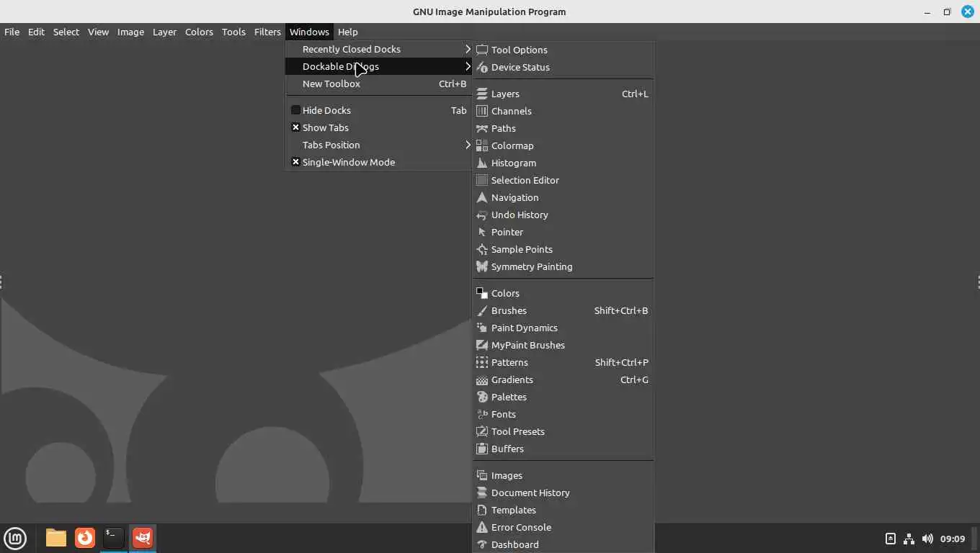Click the Brushes paintbrush icon

click(482, 310)
